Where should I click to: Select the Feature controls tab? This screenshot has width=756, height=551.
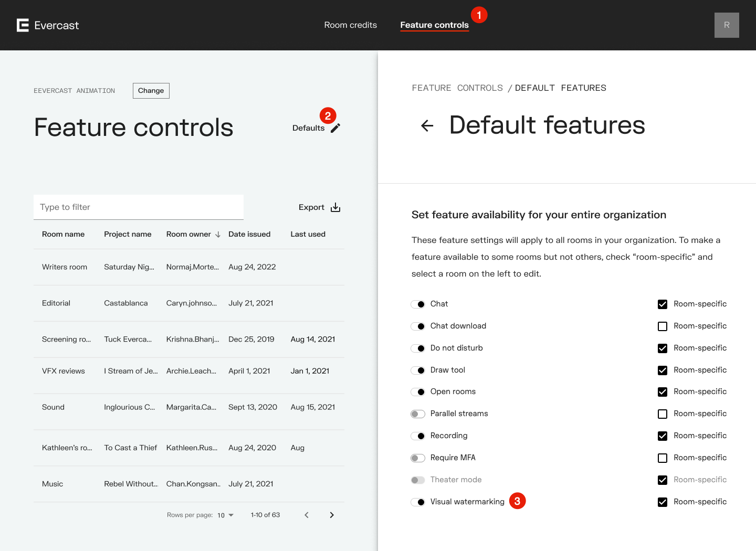[434, 25]
